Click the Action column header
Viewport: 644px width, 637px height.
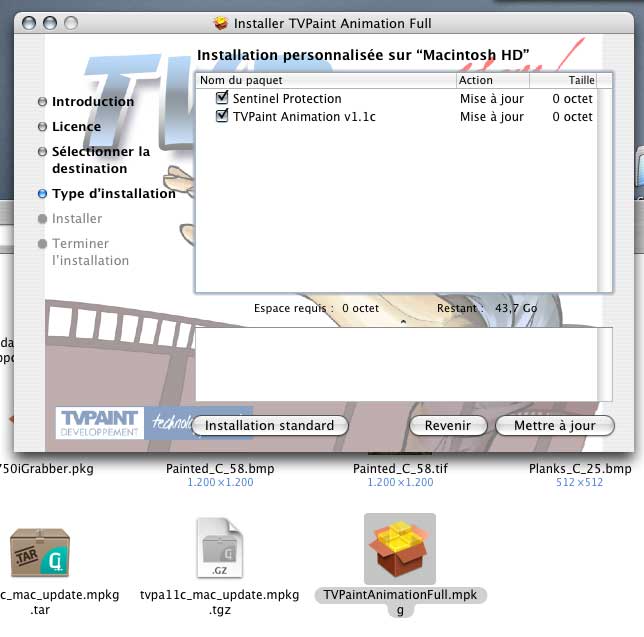pos(492,80)
